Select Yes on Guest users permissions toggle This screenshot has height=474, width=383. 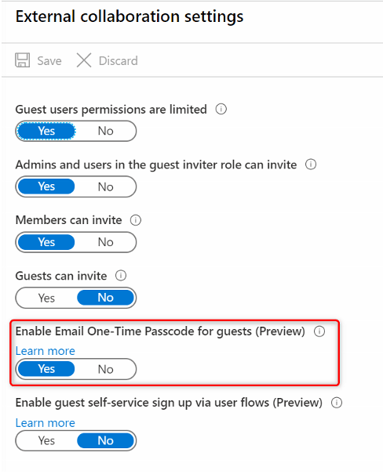coord(46,131)
